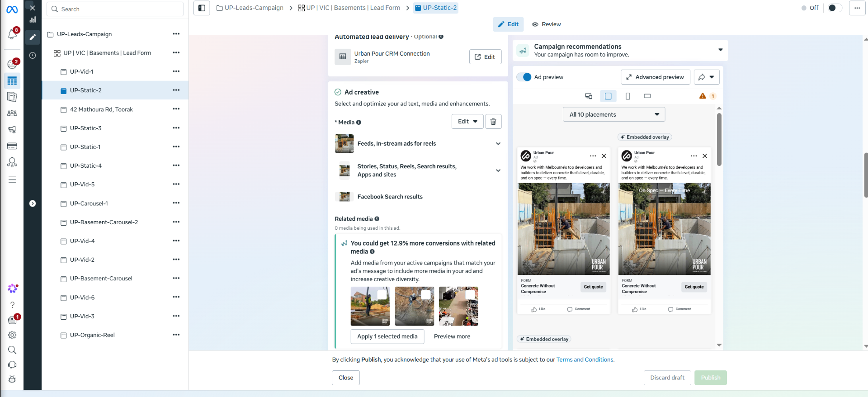Expand the sidebar with arrow circle
Screen dimensions: 868x397
[33, 203]
